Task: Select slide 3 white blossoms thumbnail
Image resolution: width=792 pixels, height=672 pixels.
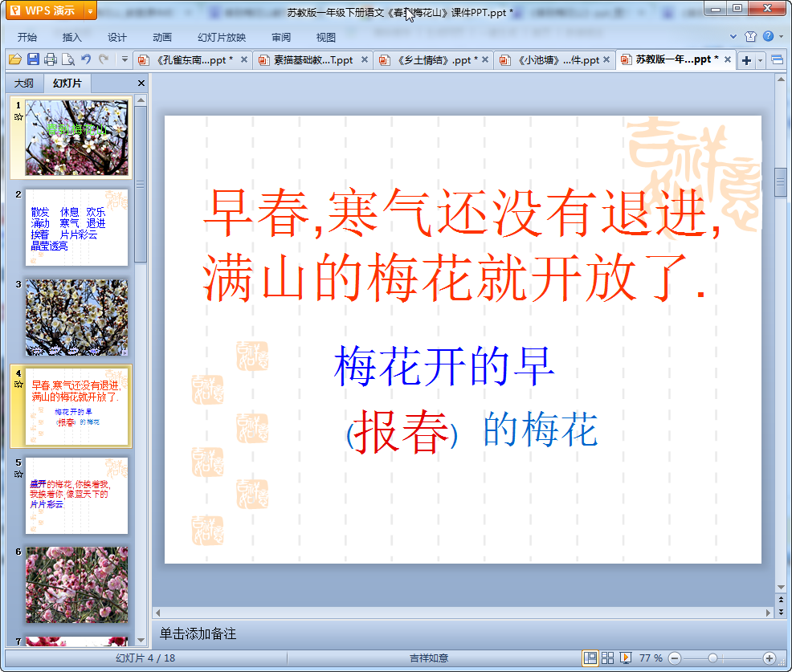Action: pyautogui.click(x=77, y=318)
